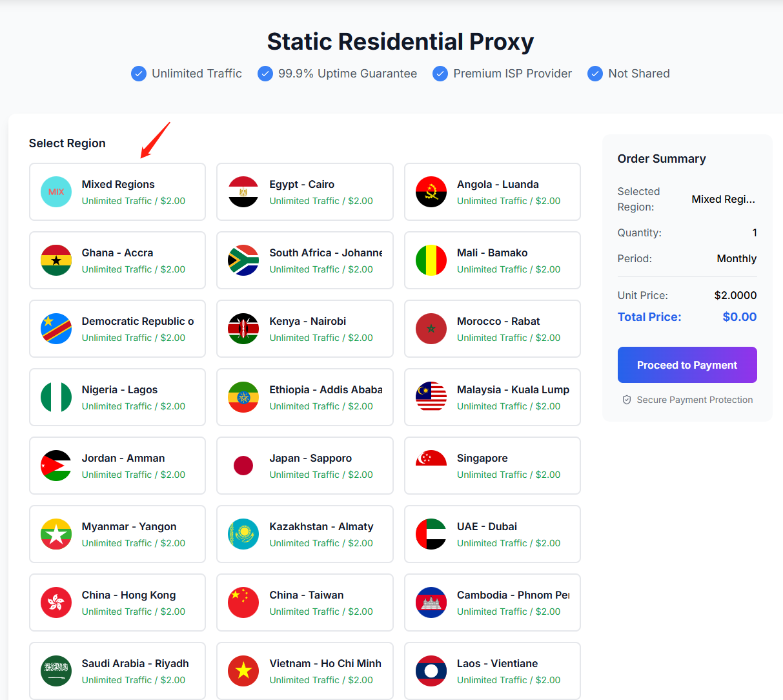Click the Mixed Regions MIX icon
The height and width of the screenshot is (700, 783).
click(56, 192)
